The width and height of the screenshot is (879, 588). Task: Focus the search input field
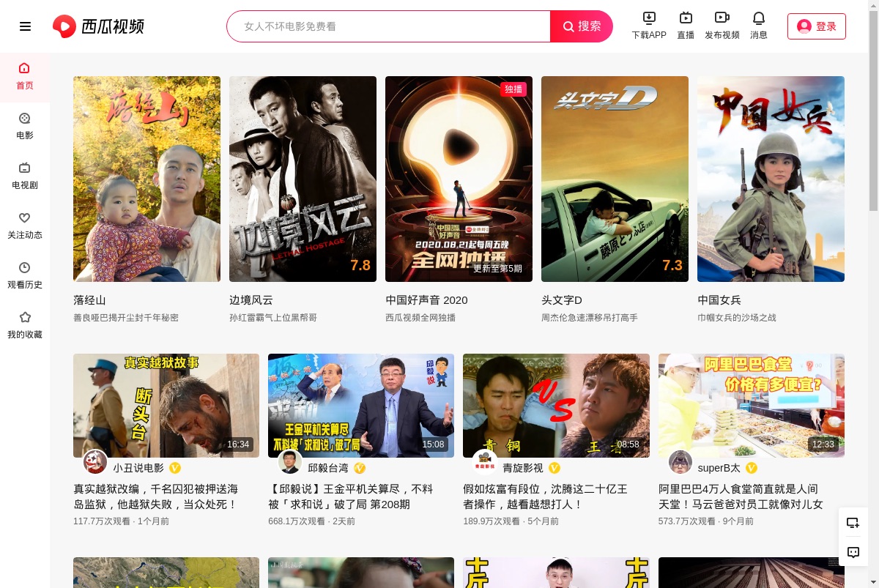[x=389, y=26]
